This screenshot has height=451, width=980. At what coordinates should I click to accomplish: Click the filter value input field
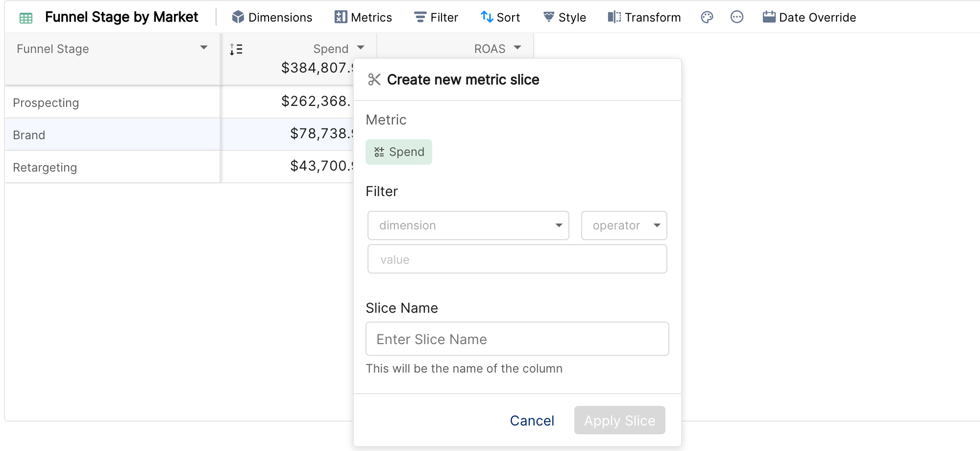[517, 259]
